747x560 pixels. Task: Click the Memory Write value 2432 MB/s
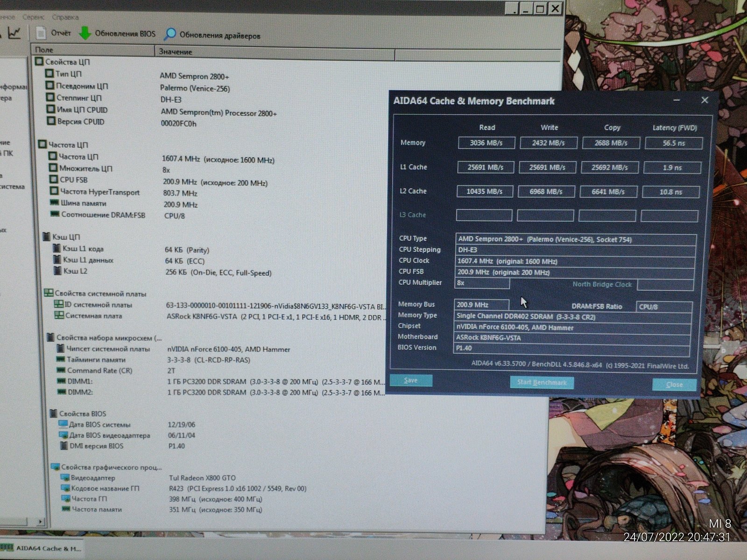pos(548,143)
